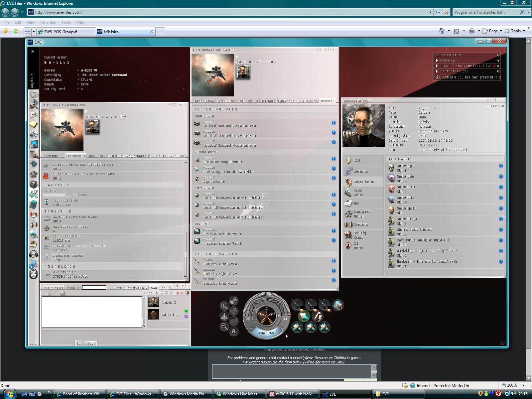Show info for Snake Alpha implant
Viewport: 532px width, 399px height.
point(501,166)
